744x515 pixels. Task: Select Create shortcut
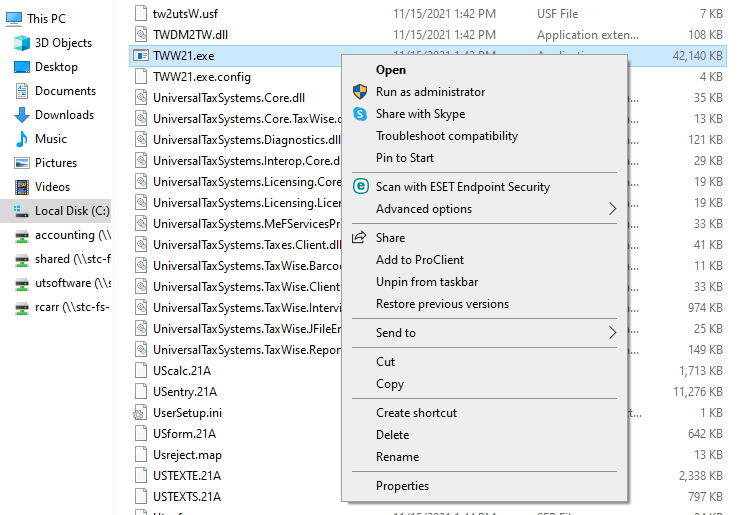416,413
